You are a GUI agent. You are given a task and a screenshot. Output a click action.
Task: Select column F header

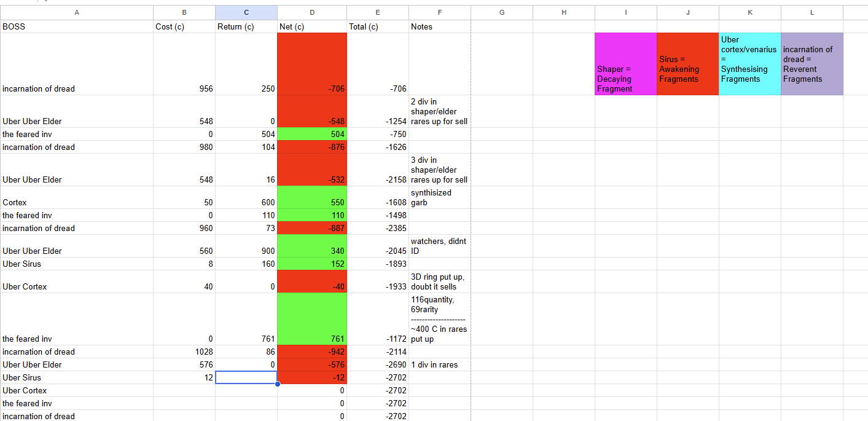click(x=440, y=12)
